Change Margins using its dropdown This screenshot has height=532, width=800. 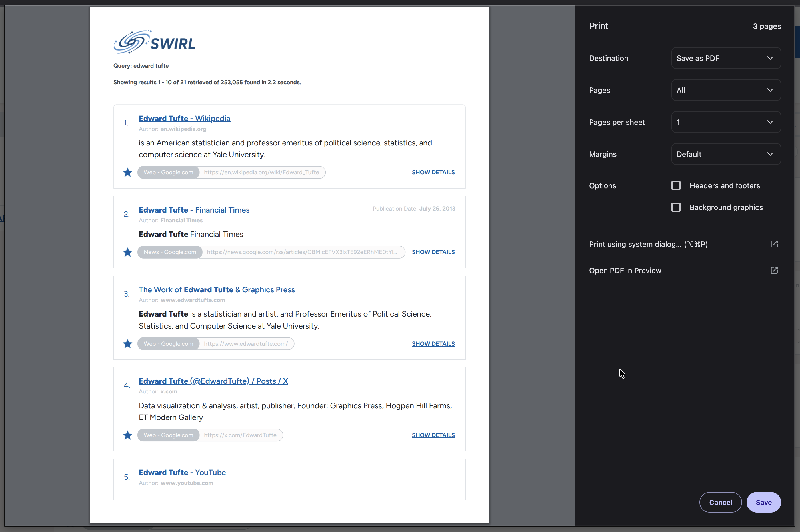[726, 154]
